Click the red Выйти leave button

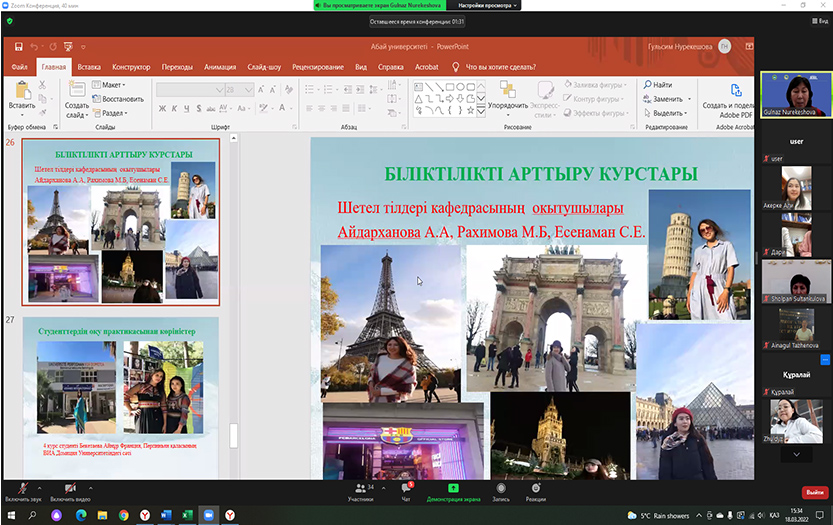[x=815, y=492]
